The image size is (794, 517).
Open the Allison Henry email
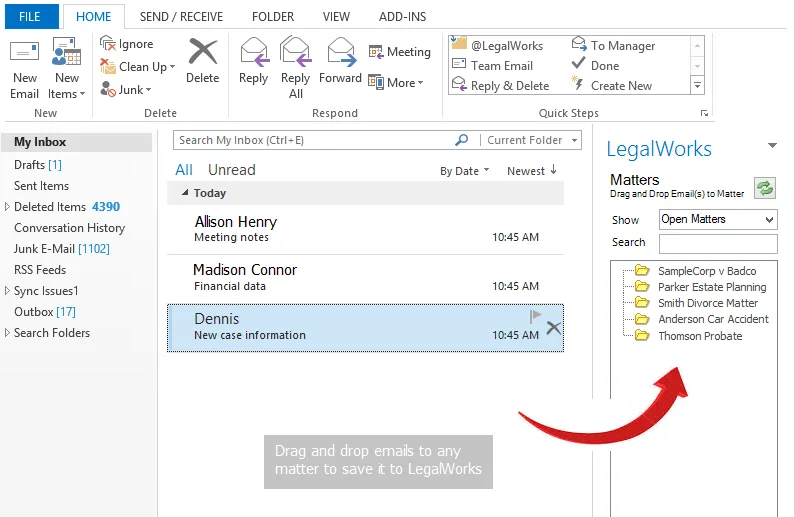pyautogui.click(x=366, y=230)
